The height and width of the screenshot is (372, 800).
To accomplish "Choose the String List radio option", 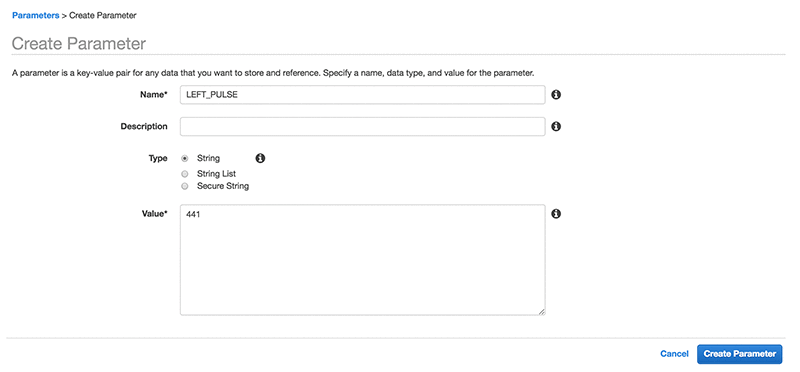I will (x=185, y=174).
